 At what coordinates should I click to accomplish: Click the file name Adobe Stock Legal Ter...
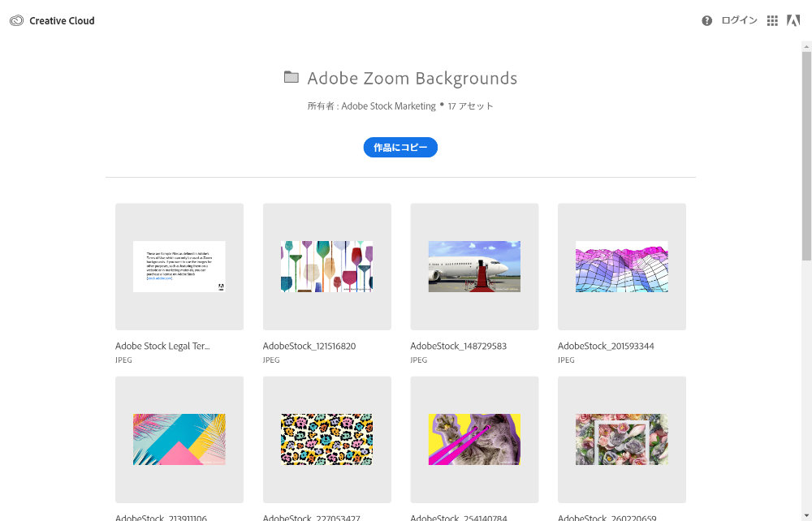pyautogui.click(x=162, y=347)
